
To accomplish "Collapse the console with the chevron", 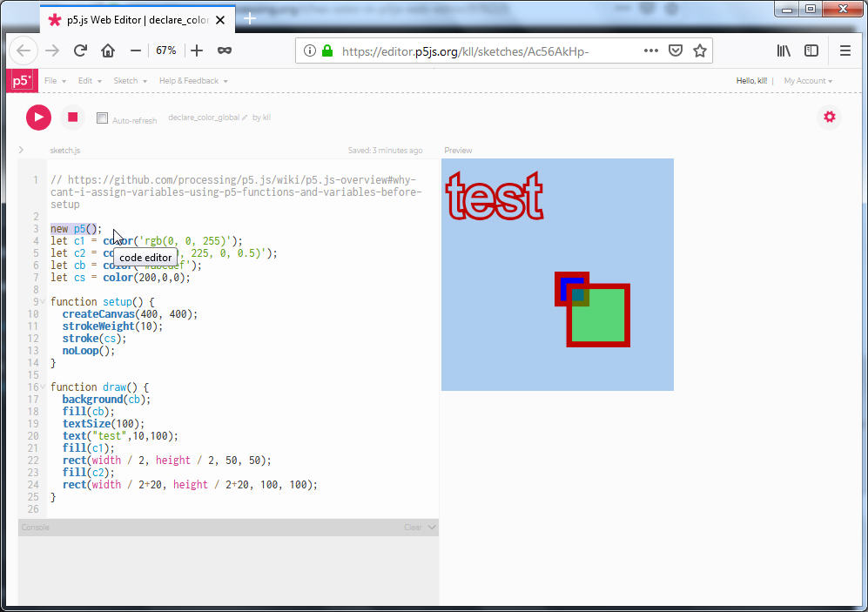I will click(x=432, y=528).
